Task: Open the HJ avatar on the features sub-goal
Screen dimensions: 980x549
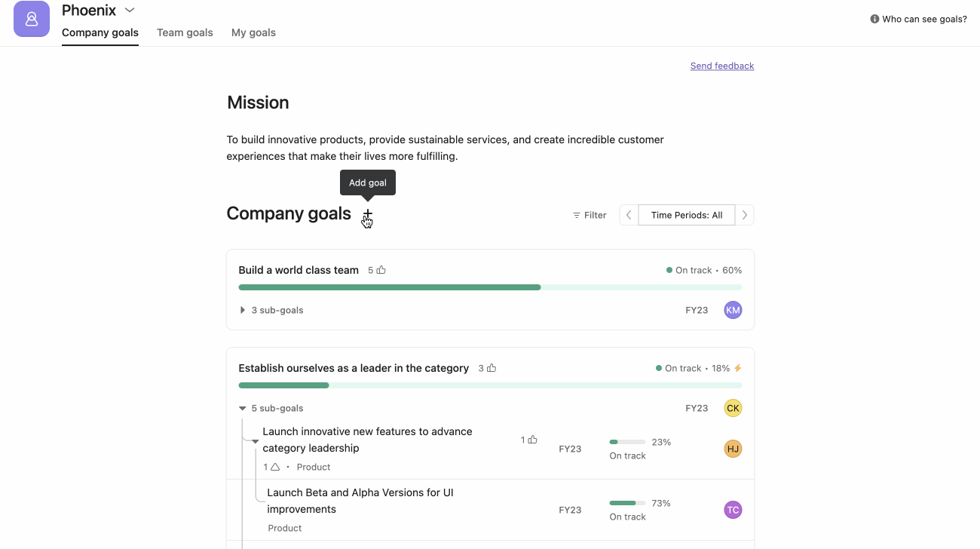Action: (733, 449)
